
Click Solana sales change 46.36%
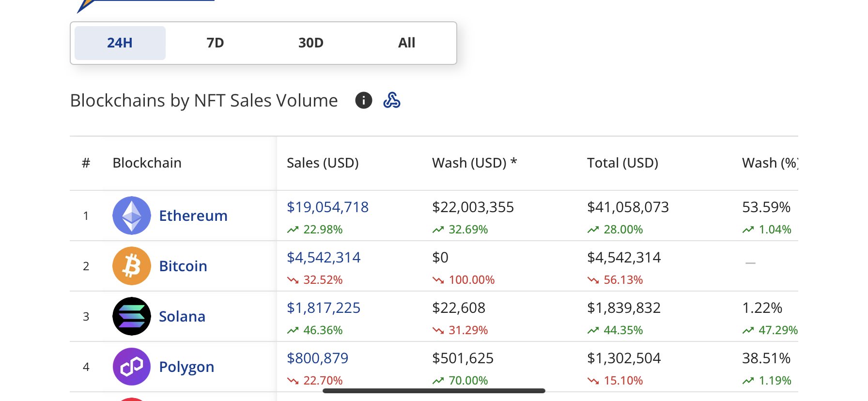(315, 330)
